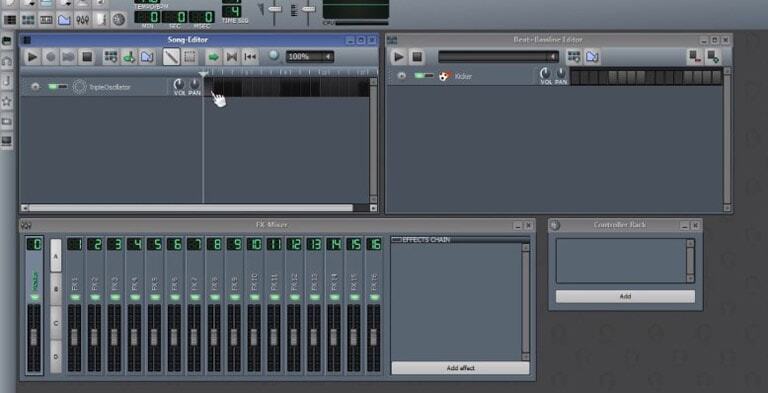Click the Kicker instrument icon
This screenshot has height=393, width=768.
[444, 76]
